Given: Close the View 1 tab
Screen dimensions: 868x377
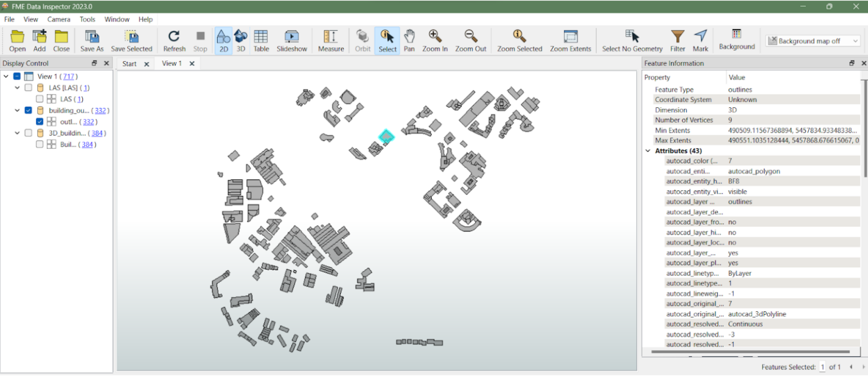Looking at the screenshot, I should 192,63.
